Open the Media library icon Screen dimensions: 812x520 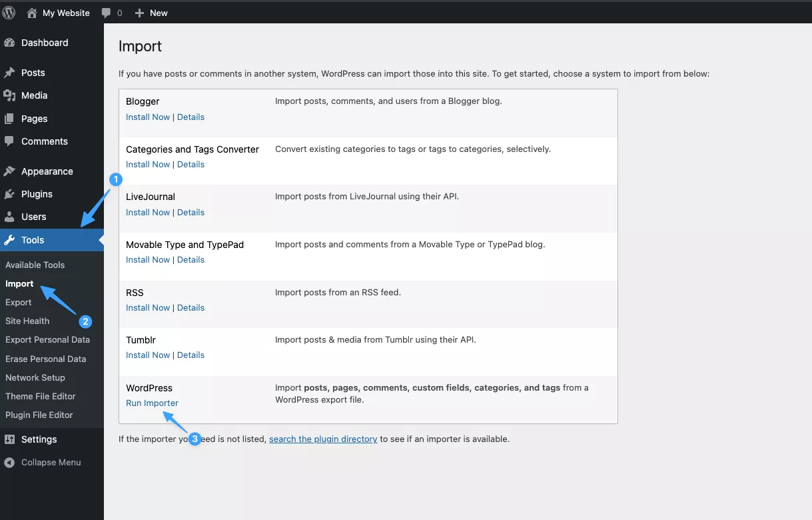[9, 95]
